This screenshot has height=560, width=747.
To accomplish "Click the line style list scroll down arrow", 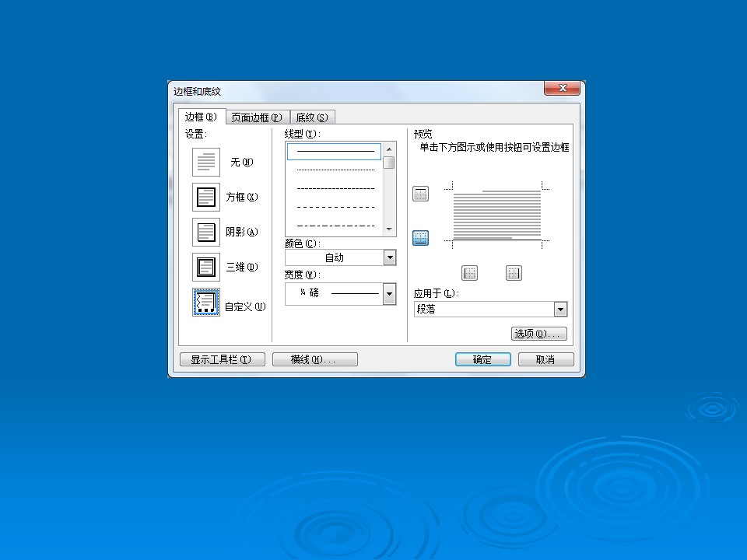I will point(389,229).
